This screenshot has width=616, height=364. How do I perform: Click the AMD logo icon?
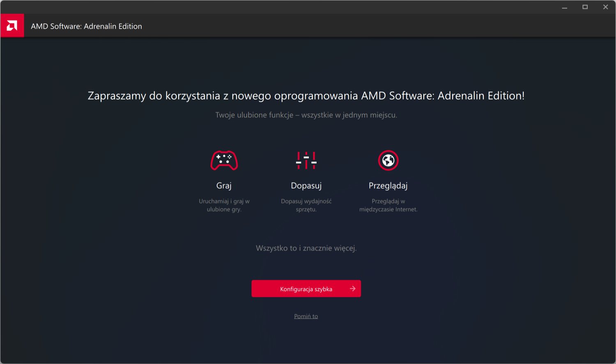(x=12, y=26)
